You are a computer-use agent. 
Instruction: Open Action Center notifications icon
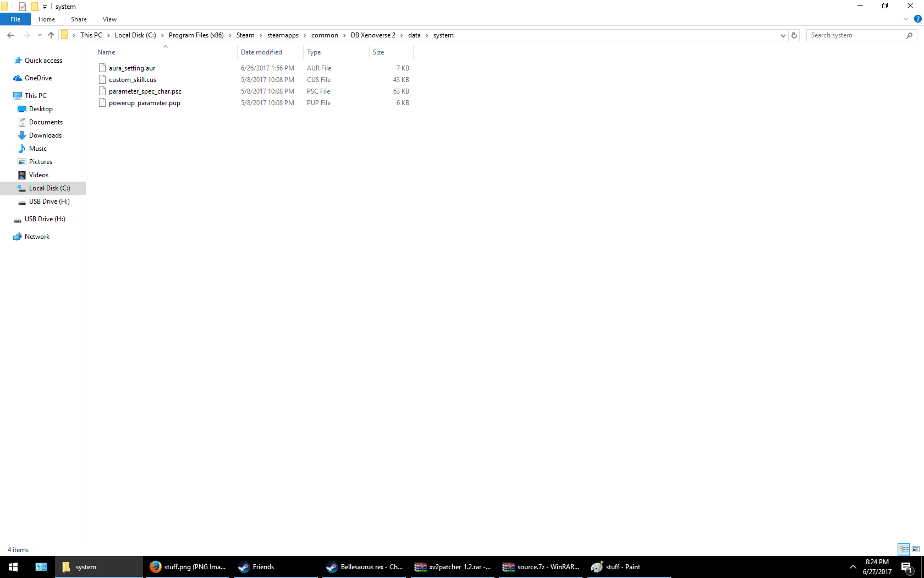click(908, 567)
